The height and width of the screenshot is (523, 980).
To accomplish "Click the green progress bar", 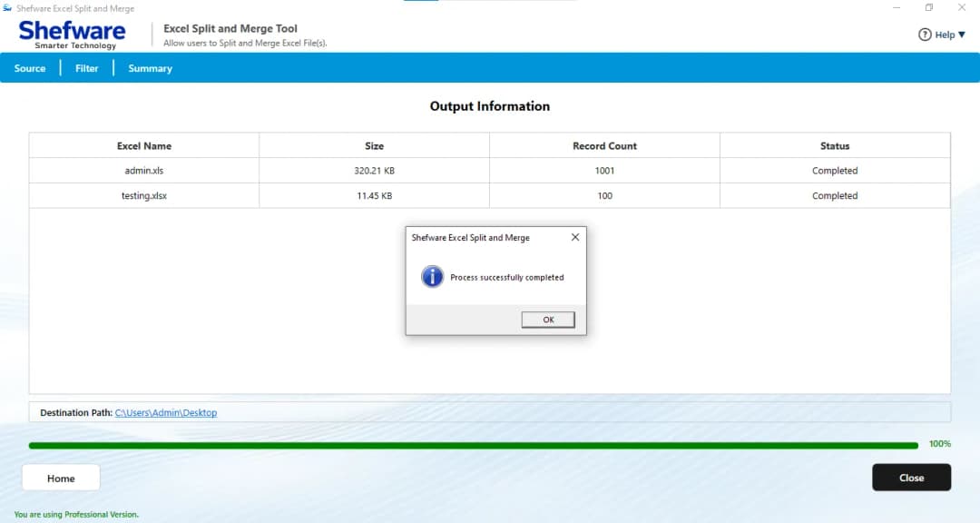I will (473, 446).
